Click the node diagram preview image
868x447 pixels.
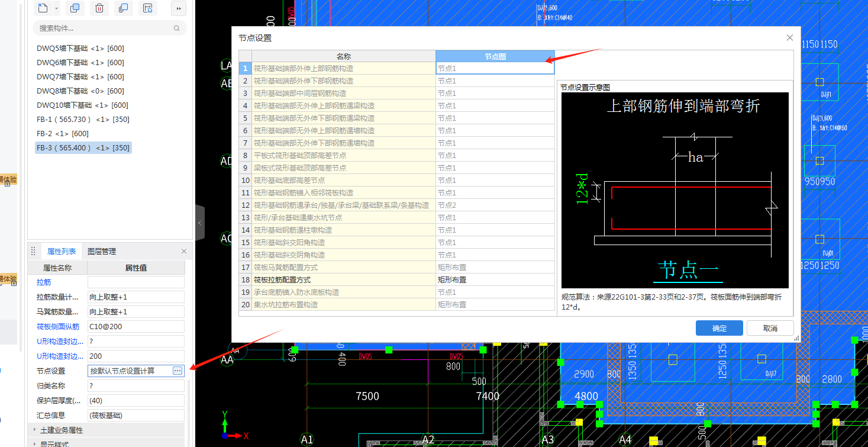click(675, 190)
